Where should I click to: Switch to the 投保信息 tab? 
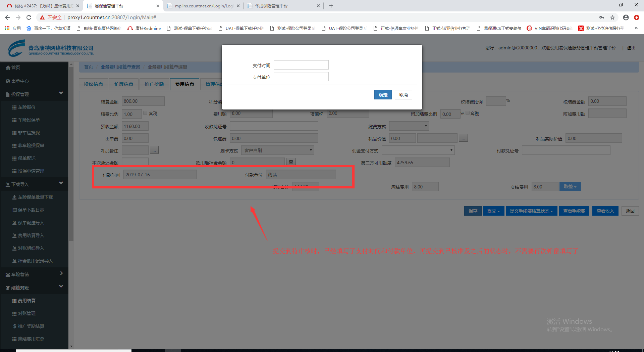point(93,84)
